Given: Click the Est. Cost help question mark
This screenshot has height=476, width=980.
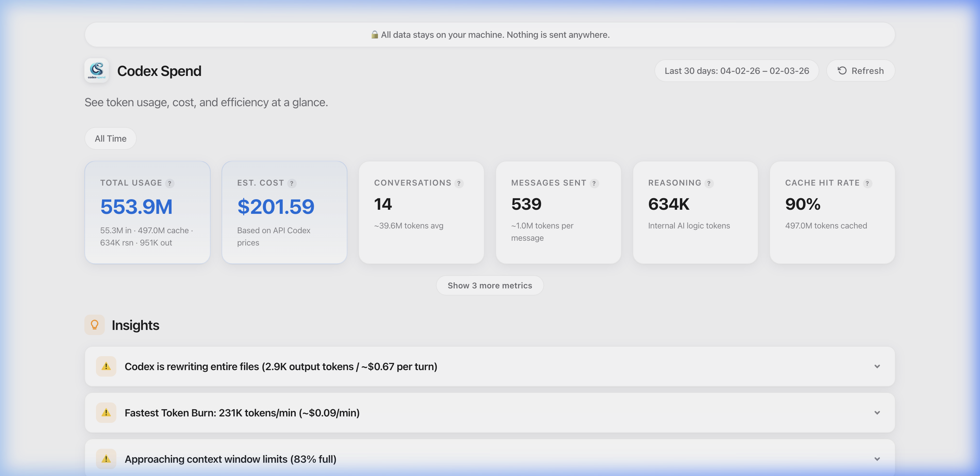Looking at the screenshot, I should point(291,183).
